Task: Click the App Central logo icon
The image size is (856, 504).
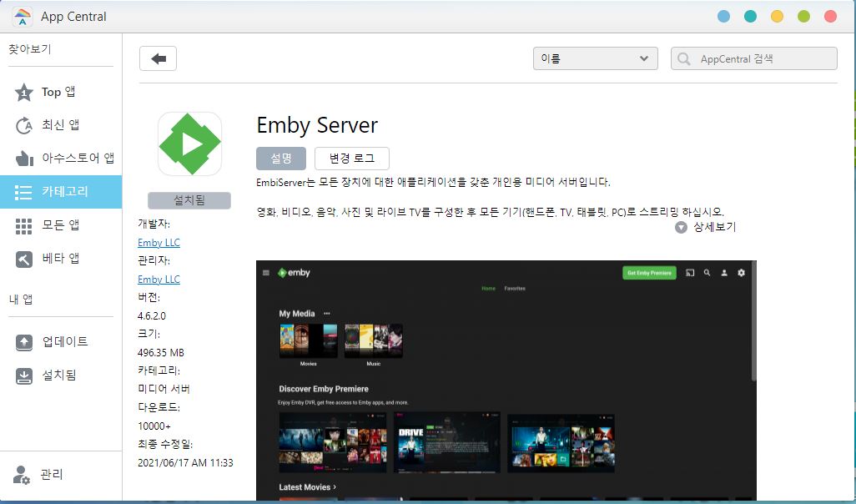Action: [22, 17]
